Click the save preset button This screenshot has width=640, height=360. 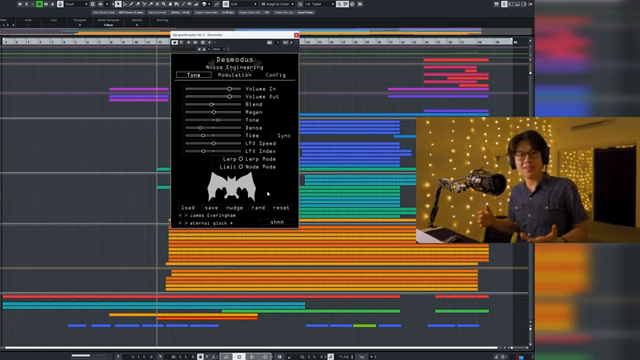tap(211, 208)
